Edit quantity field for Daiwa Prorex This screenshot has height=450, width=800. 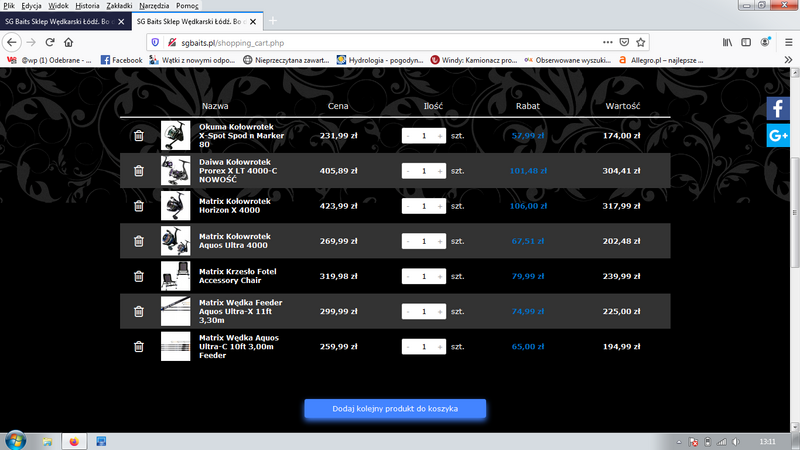click(x=423, y=171)
